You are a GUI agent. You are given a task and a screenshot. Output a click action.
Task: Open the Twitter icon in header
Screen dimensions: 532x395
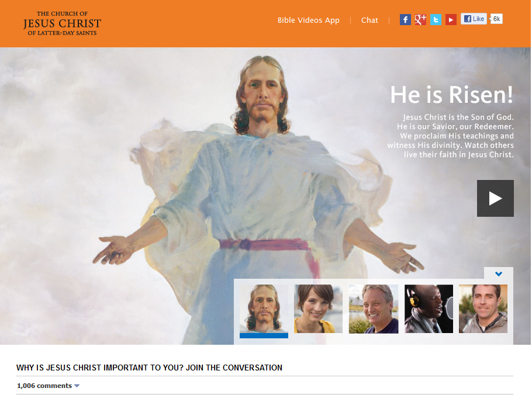tap(436, 20)
